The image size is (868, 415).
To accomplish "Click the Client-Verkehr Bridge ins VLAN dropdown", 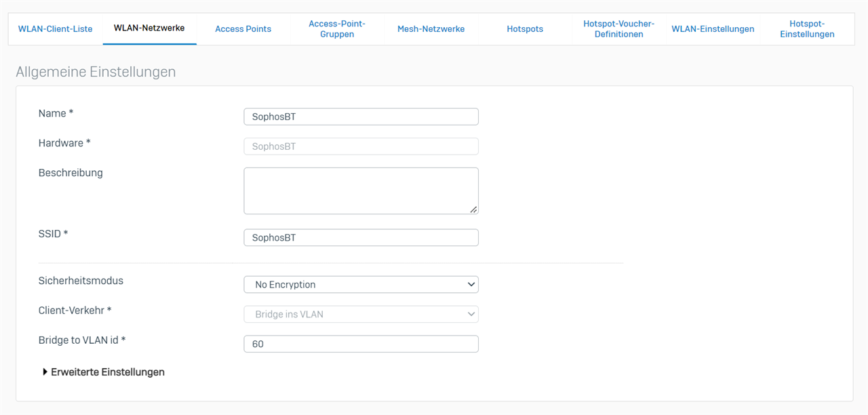I will pyautogui.click(x=361, y=315).
